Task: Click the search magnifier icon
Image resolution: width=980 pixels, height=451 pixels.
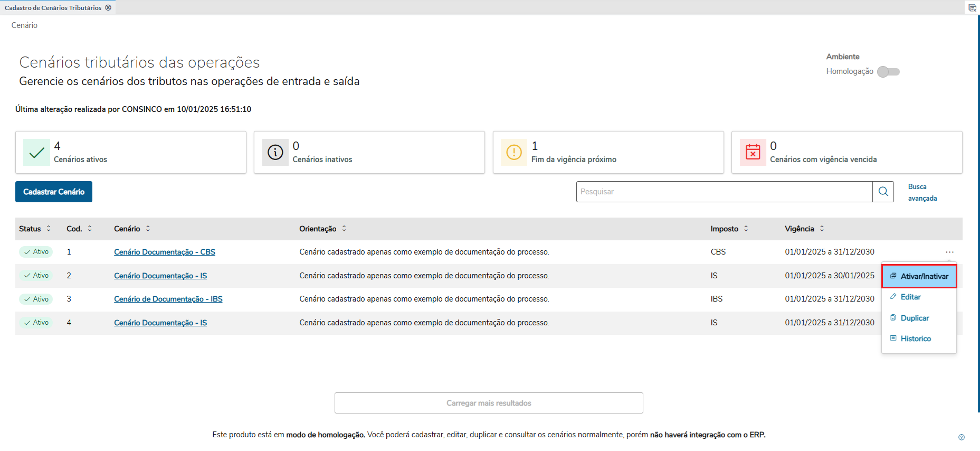Action: 883,192
